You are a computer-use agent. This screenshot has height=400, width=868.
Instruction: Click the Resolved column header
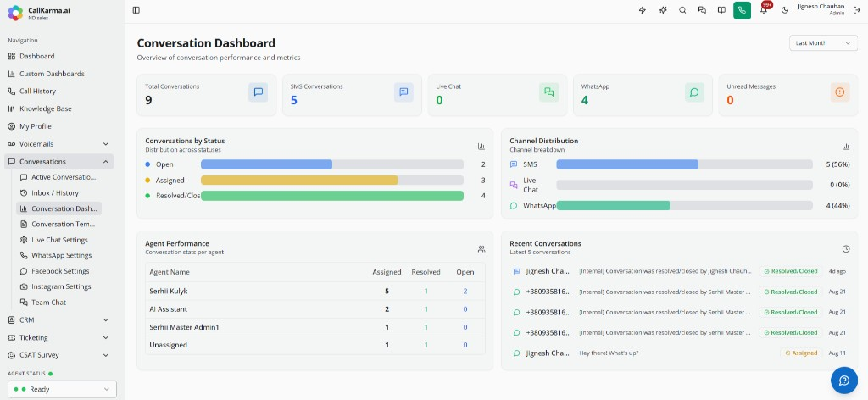click(426, 272)
